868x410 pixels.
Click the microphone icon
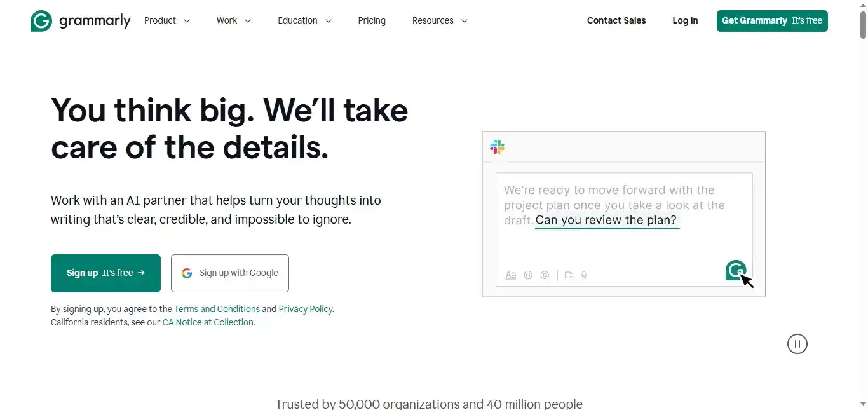584,275
